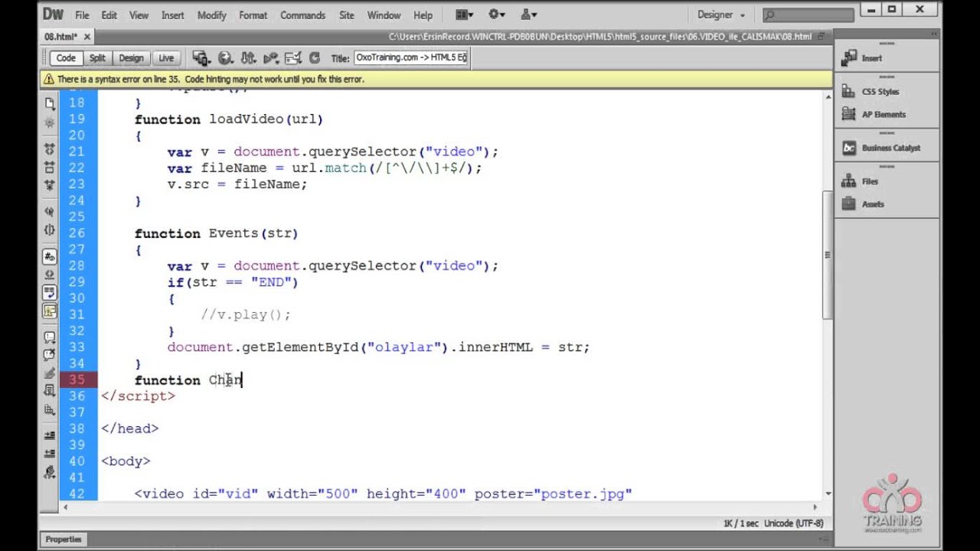Screen dimensions: 980x551
Task: Open the View menu
Action: point(139,15)
